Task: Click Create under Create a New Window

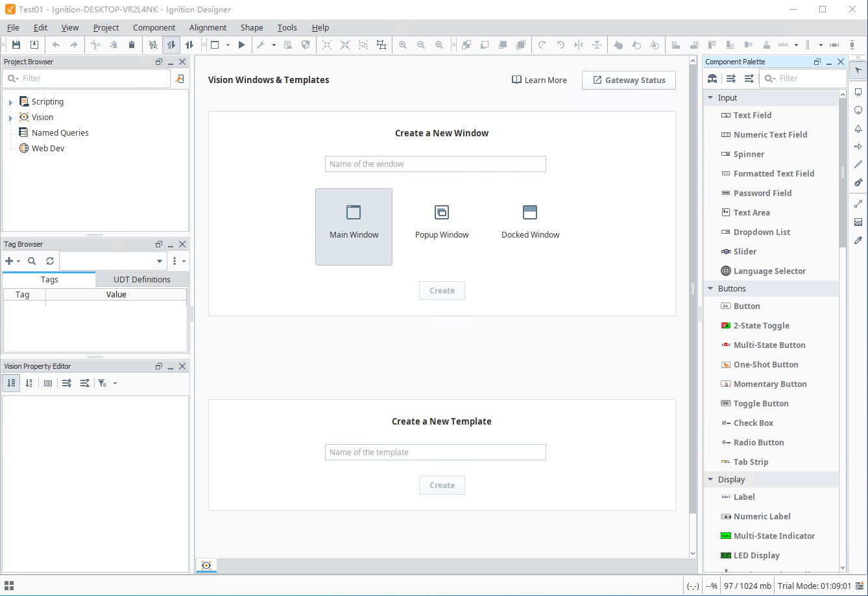Action: [x=442, y=290]
